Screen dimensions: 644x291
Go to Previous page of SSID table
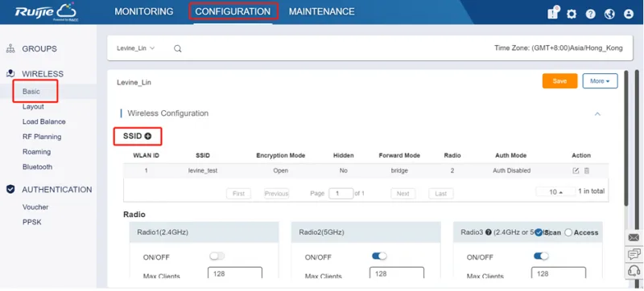pos(276,194)
